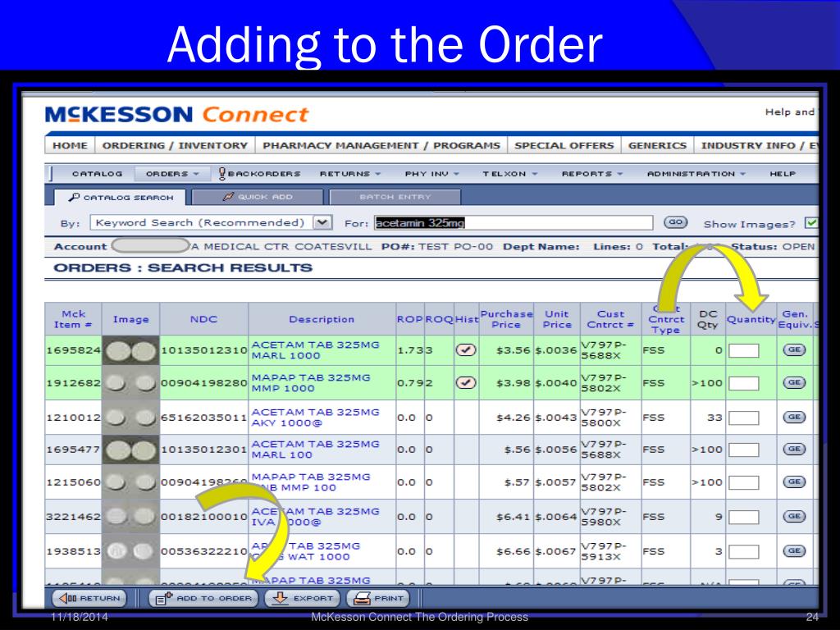Click Quantity field for item 1695824
Viewport: 840px width, 630px height.
point(743,350)
